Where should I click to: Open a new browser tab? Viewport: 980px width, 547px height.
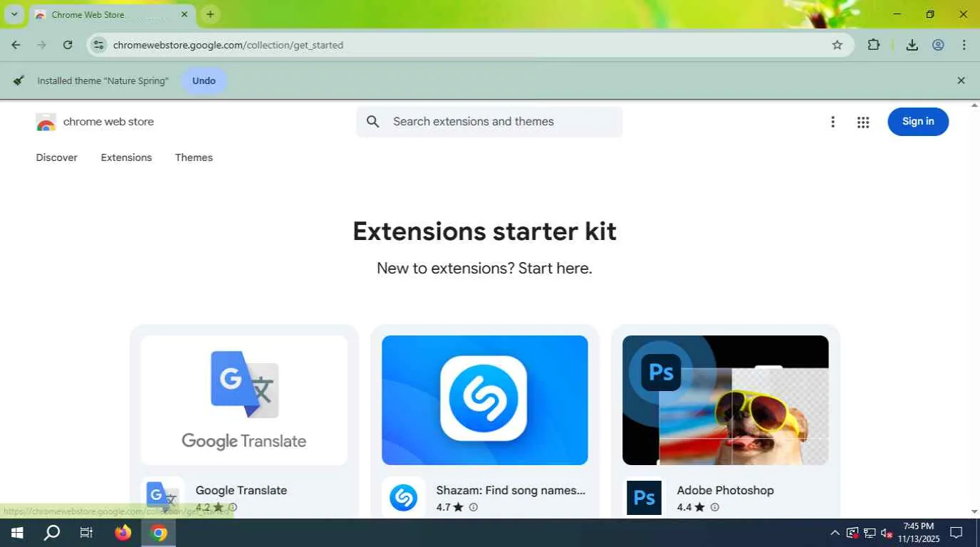(x=210, y=14)
